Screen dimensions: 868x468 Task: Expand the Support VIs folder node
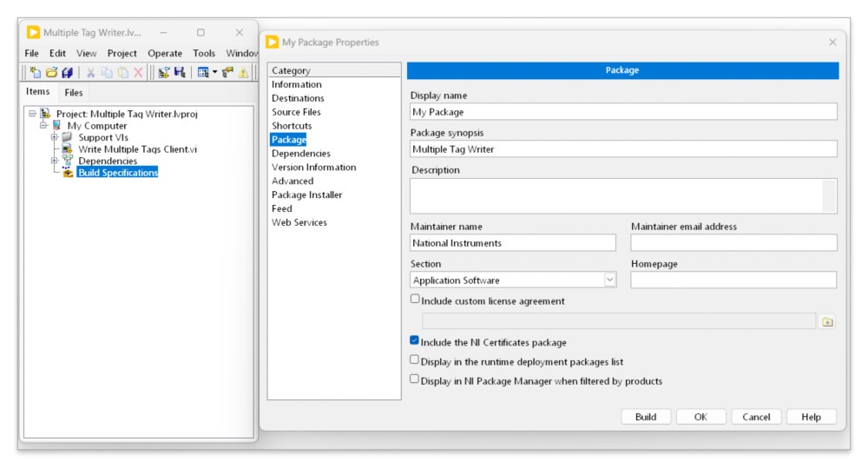(54, 137)
